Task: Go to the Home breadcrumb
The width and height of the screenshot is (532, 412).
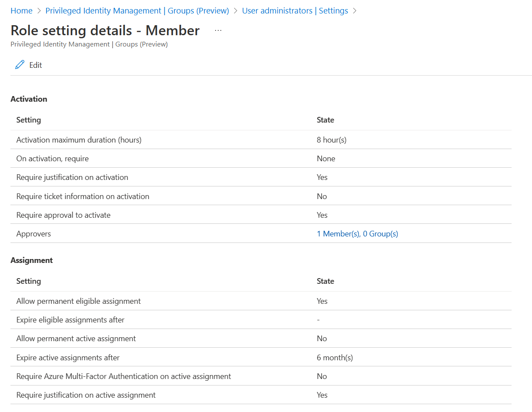Action: (x=21, y=11)
